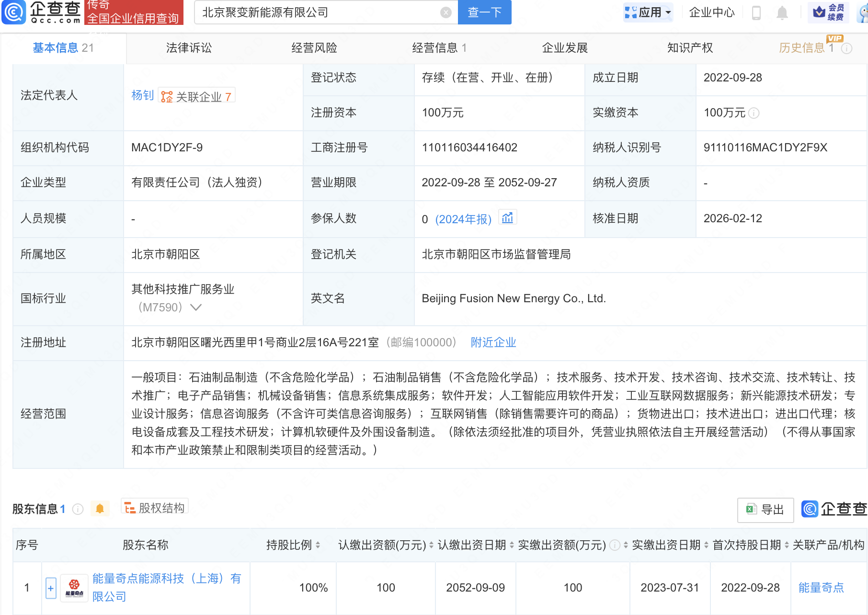The height and width of the screenshot is (615, 868).
Task: Click the company name search field
Action: 316,12
